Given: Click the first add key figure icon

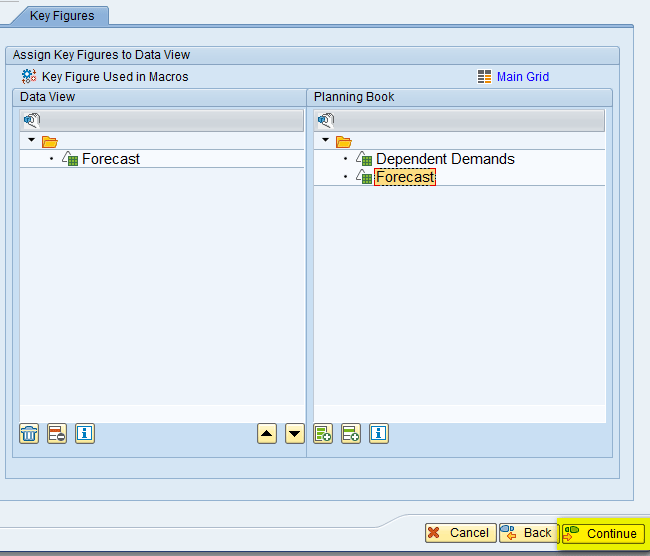Looking at the screenshot, I should 323,434.
